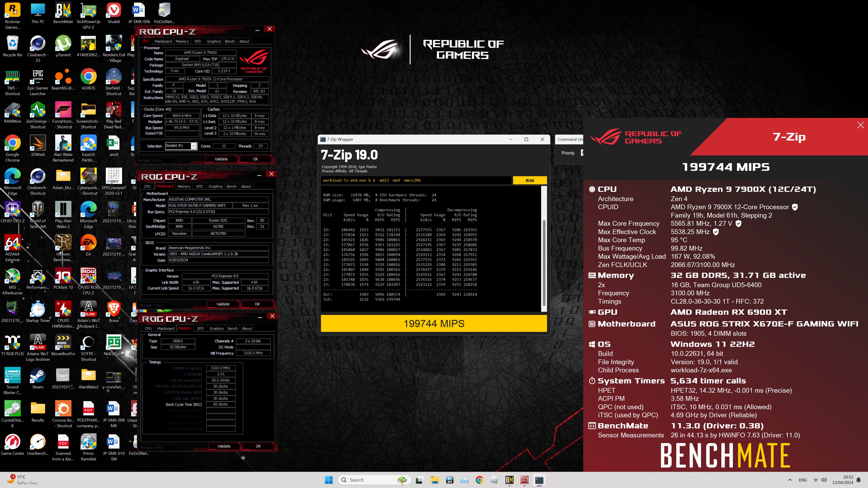This screenshot has height=488, width=868.
Task: Click OK in the CPU-Z processor window
Action: click(255, 159)
